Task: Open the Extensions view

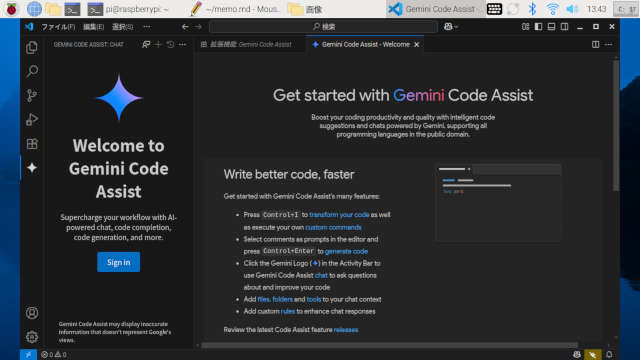Action: [x=32, y=144]
